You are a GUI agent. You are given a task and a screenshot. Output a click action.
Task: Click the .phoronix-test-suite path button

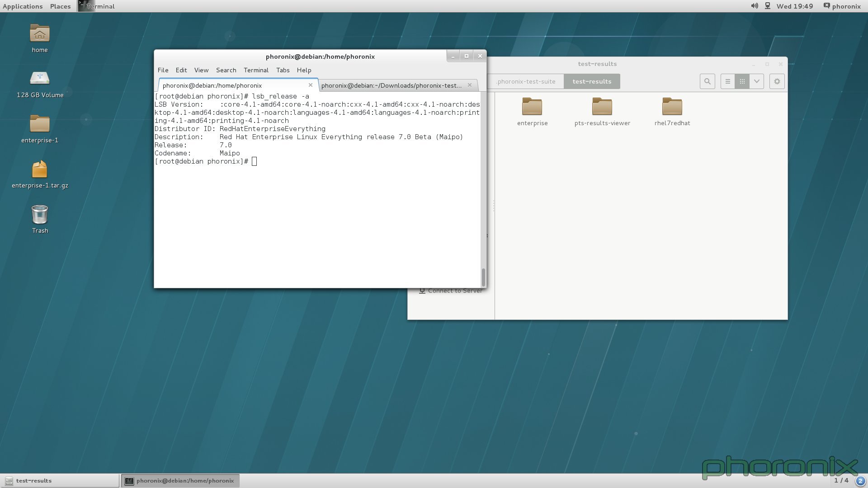pos(525,81)
